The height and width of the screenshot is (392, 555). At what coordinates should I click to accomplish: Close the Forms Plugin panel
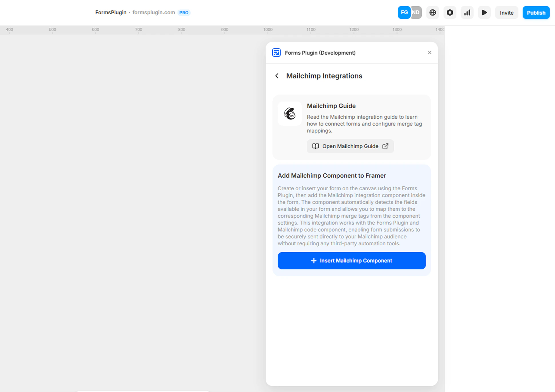[429, 53]
